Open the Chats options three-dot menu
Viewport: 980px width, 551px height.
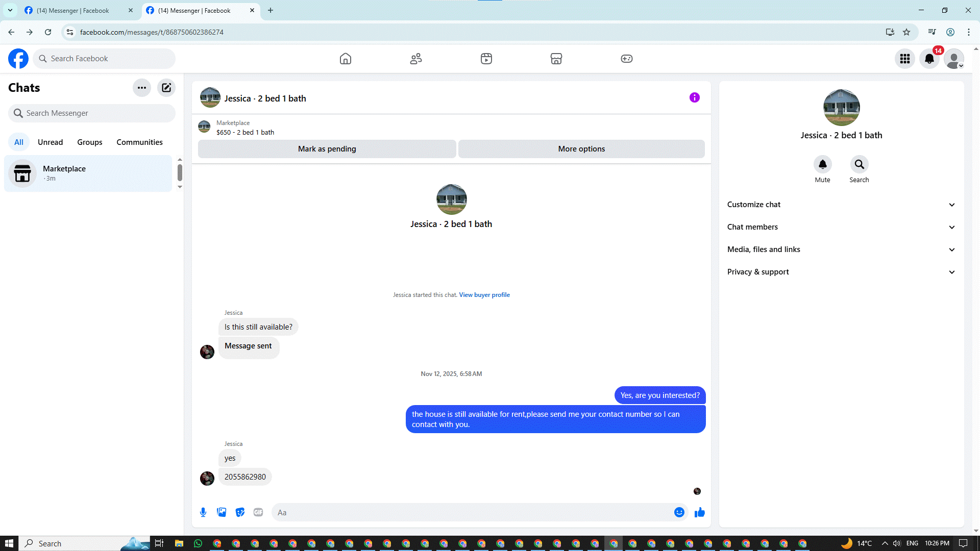pyautogui.click(x=142, y=88)
